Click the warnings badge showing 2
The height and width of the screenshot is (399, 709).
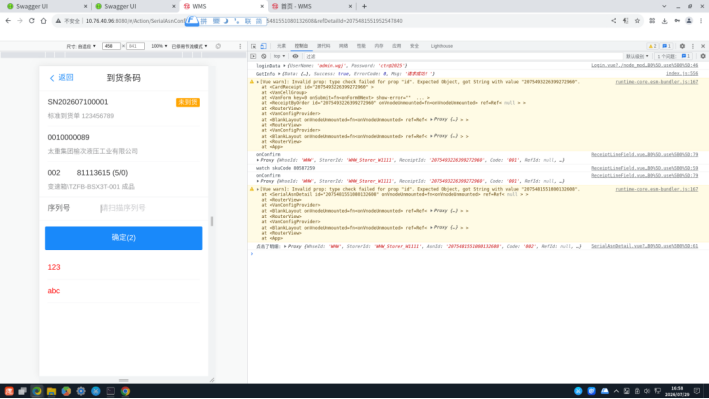(x=652, y=46)
